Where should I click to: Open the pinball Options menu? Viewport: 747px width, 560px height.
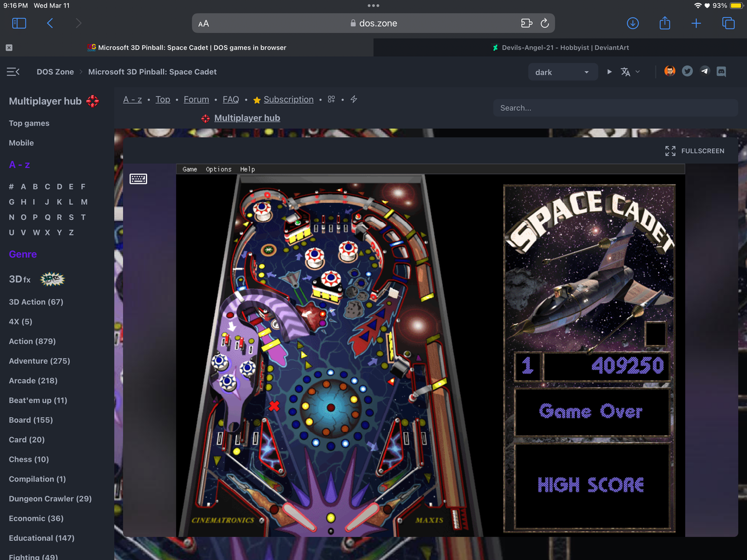point(219,169)
